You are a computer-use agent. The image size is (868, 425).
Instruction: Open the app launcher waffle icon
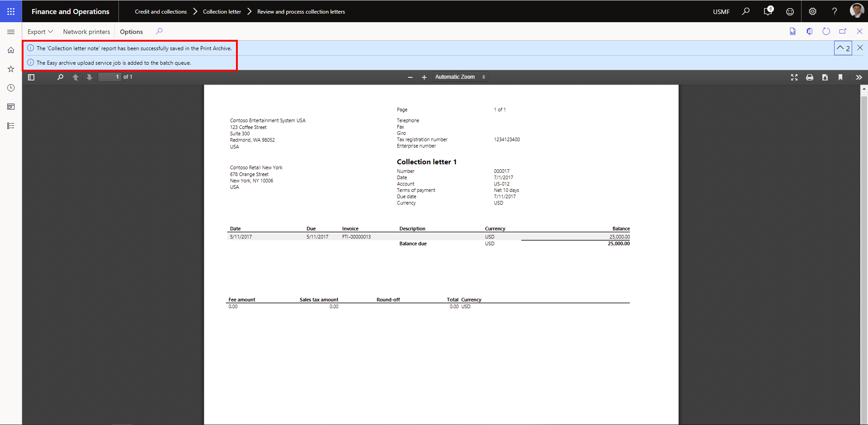coord(11,11)
